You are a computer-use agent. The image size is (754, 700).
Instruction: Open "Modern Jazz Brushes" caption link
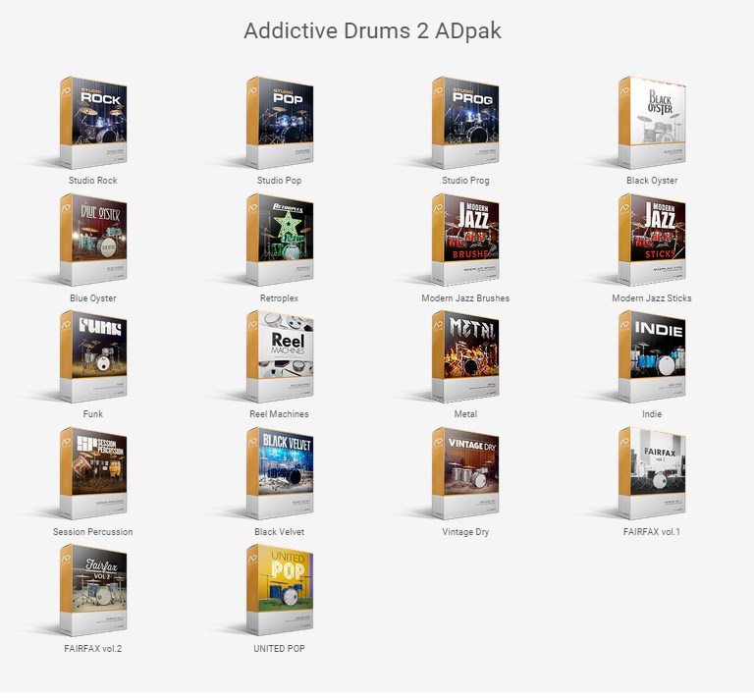[465, 298]
